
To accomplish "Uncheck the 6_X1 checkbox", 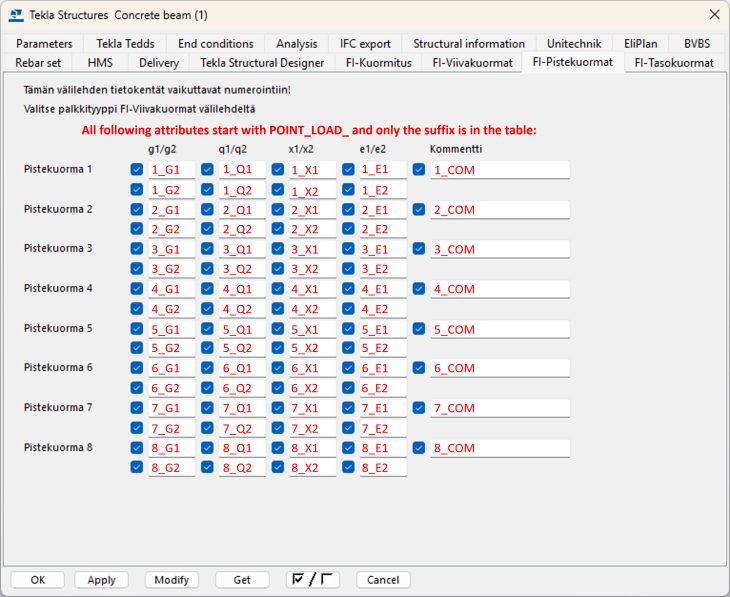I will pyautogui.click(x=278, y=368).
